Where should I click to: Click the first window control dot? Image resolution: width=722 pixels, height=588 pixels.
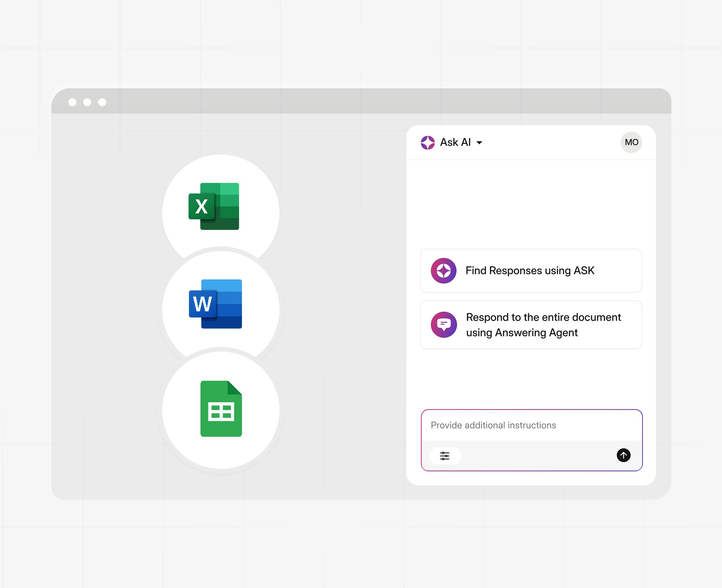tap(72, 102)
